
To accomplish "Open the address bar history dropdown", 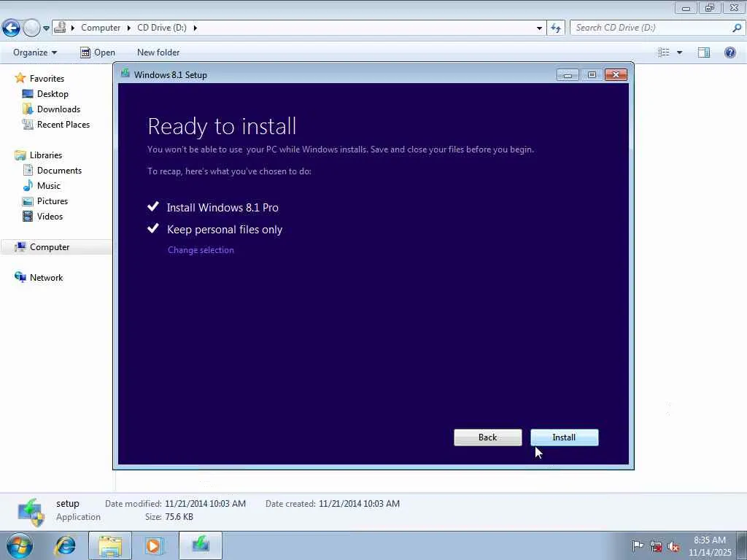I will (539, 28).
